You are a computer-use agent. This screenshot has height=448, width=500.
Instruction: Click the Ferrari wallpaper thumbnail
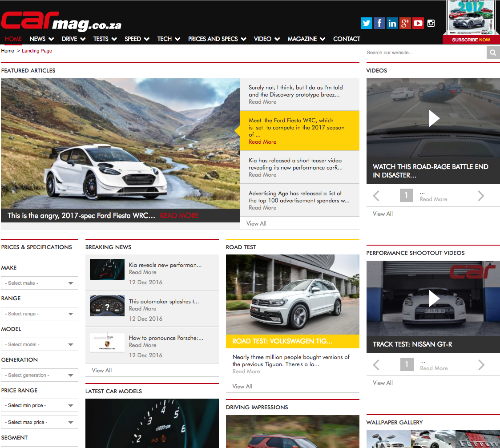(x=478, y=439)
